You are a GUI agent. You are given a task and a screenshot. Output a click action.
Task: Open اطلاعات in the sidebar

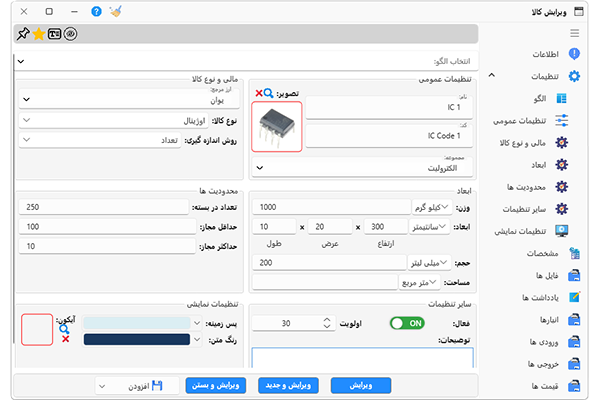pos(545,54)
